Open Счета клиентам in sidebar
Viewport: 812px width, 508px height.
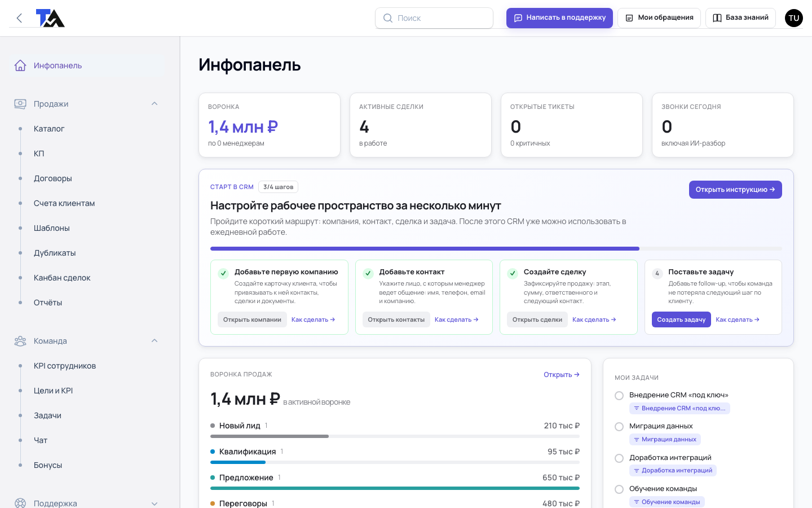click(64, 203)
